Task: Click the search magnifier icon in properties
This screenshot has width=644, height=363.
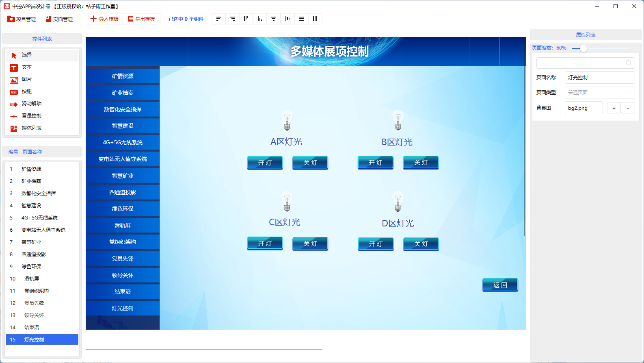Action: 628,63
